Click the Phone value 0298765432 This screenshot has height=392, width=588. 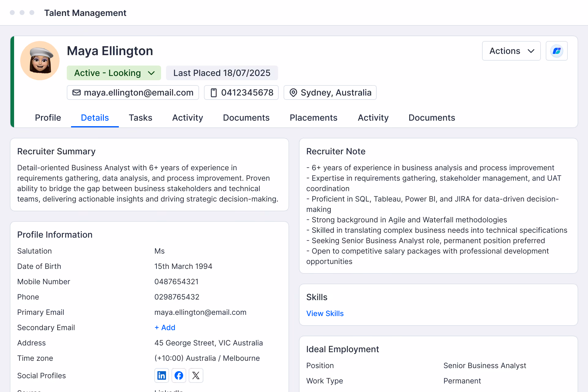[x=177, y=297]
